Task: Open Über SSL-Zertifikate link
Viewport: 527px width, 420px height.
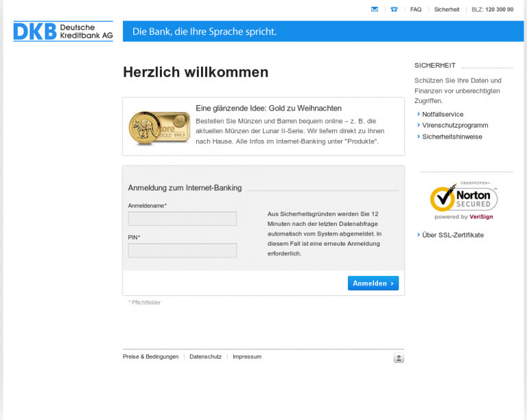Action: click(452, 235)
